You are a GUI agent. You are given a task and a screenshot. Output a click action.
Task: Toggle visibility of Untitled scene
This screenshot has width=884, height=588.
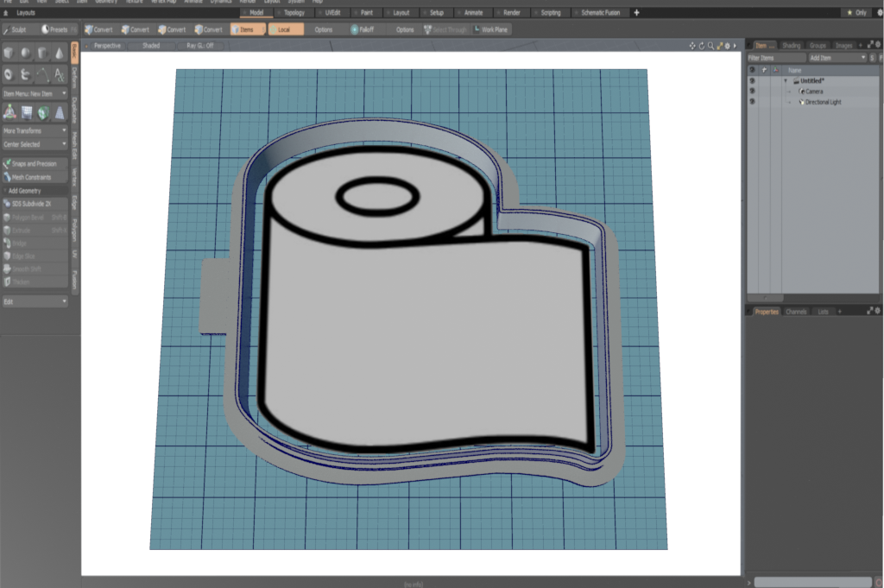pyautogui.click(x=752, y=80)
